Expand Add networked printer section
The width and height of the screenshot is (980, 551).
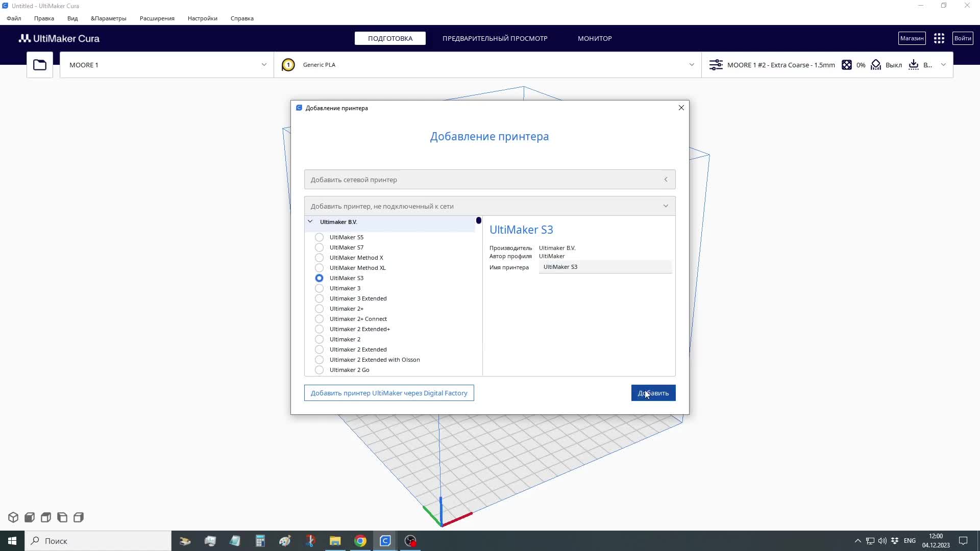[x=490, y=180]
